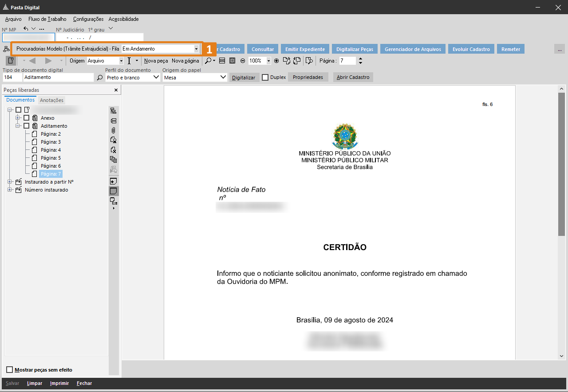Open the Arquivo menu

click(x=13, y=19)
